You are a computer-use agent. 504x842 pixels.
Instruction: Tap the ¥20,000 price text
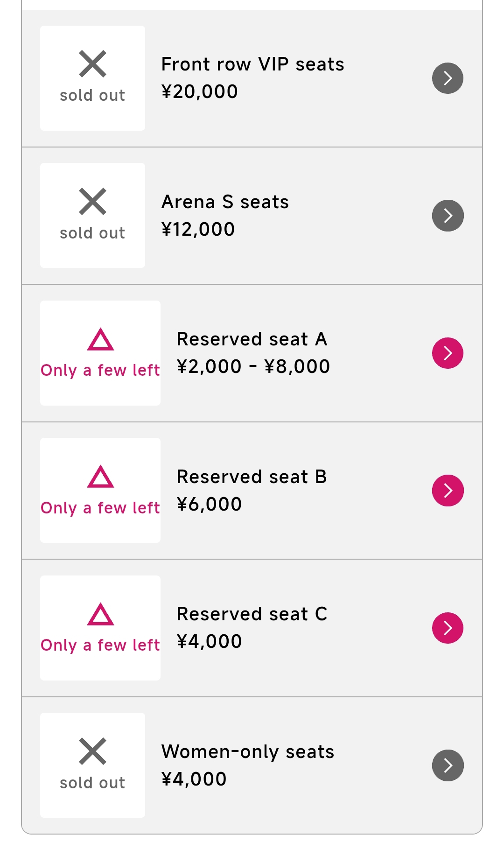pyautogui.click(x=199, y=91)
